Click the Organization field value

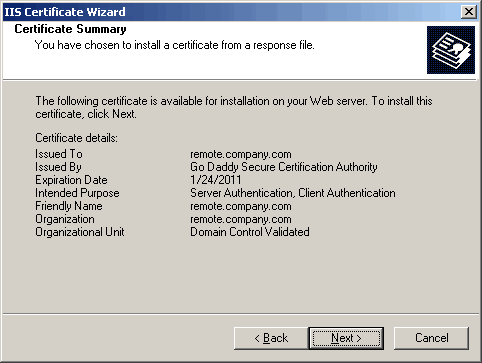(241, 219)
